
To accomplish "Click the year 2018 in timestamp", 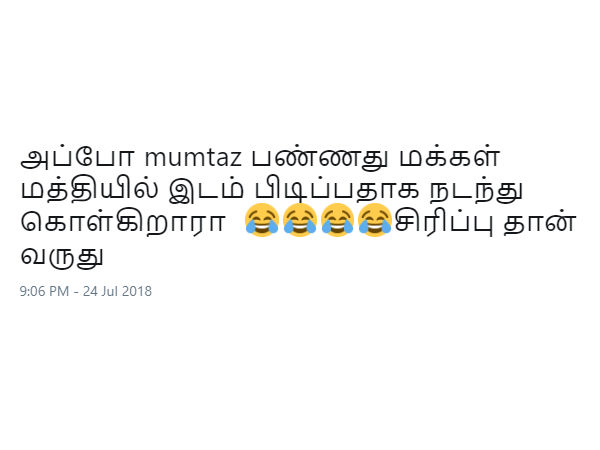I will point(138,291).
